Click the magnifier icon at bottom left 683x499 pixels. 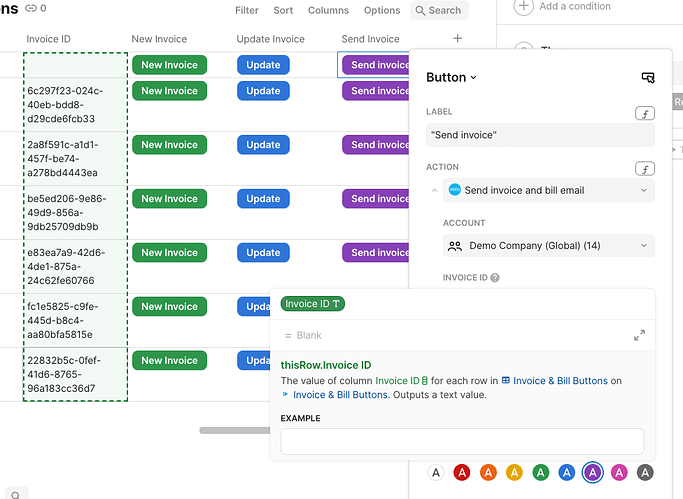16,495
